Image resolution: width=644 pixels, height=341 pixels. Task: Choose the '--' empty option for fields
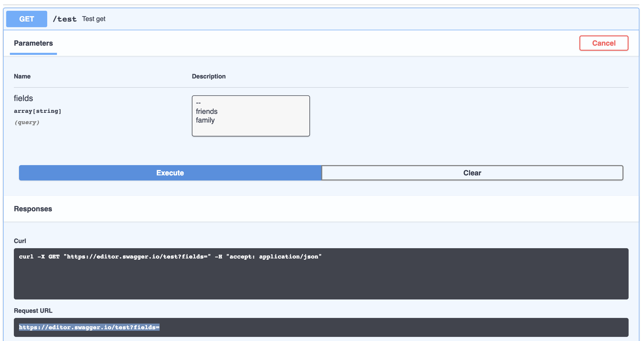pyautogui.click(x=198, y=103)
